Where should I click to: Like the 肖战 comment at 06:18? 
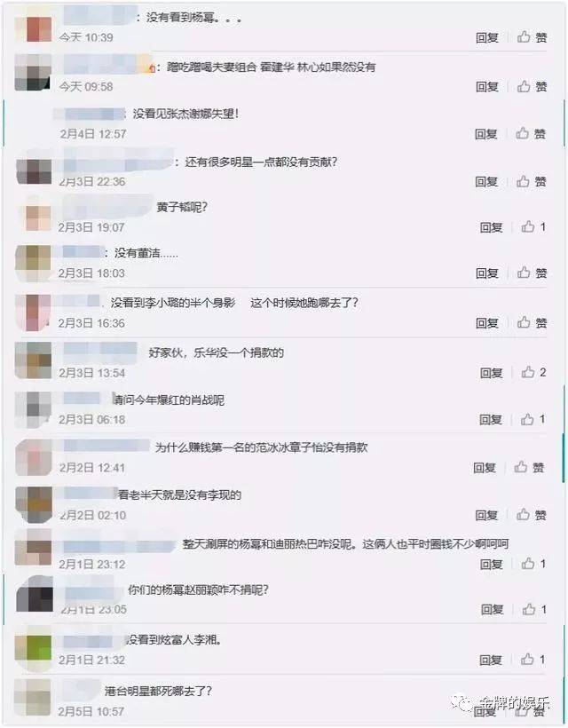(532, 419)
